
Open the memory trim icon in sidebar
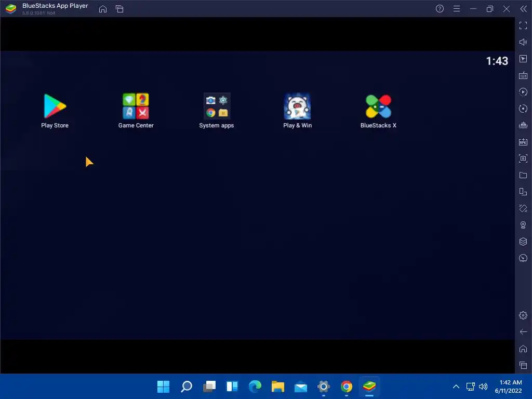point(523,125)
